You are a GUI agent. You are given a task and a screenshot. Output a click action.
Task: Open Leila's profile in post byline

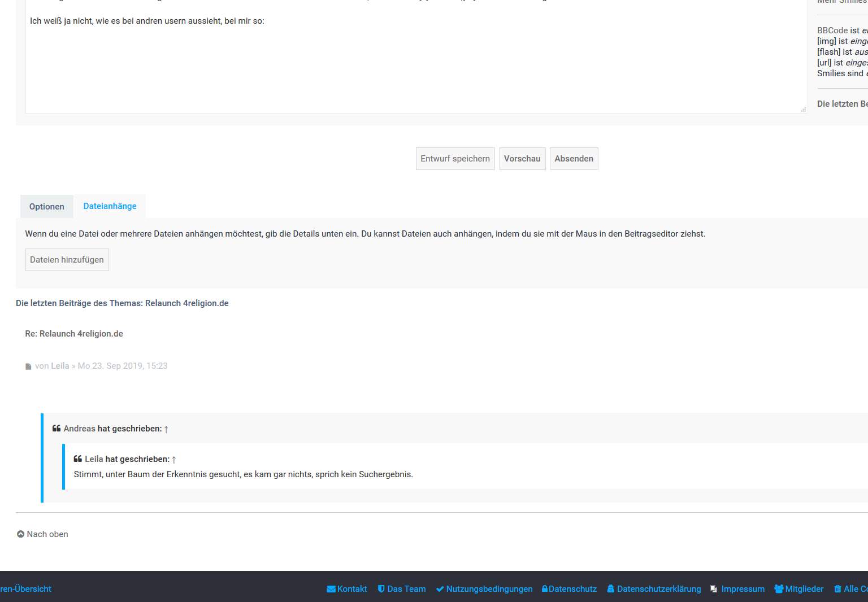click(60, 366)
